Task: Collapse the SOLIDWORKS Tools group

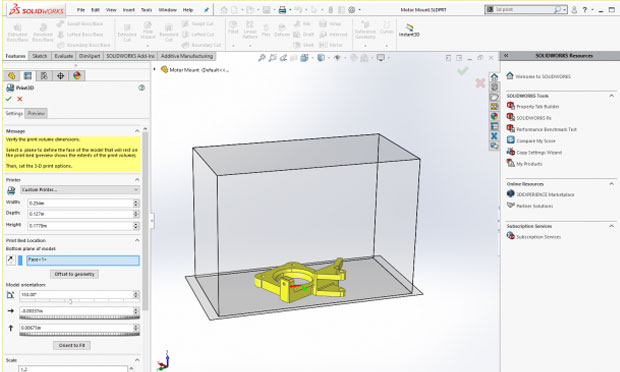Action: [612, 96]
